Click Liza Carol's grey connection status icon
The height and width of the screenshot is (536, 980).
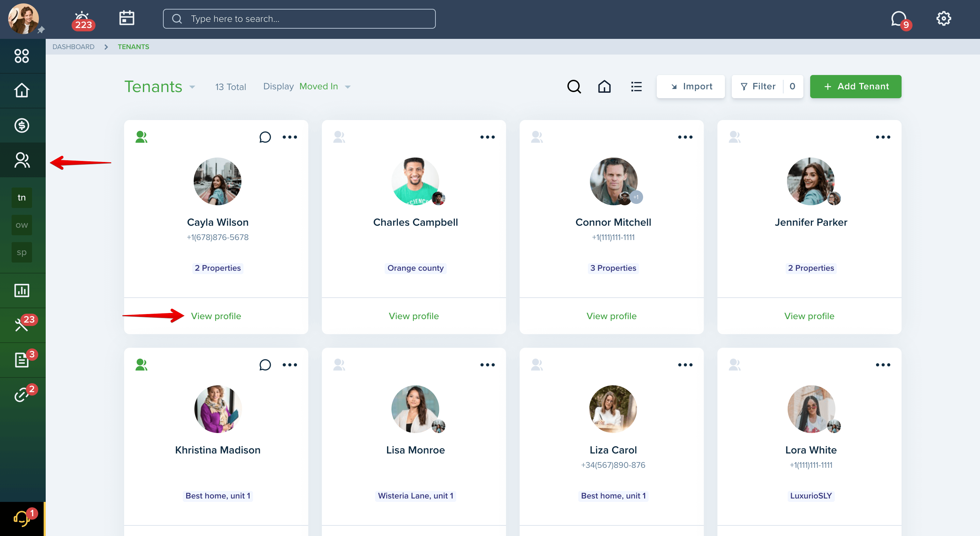tap(537, 364)
